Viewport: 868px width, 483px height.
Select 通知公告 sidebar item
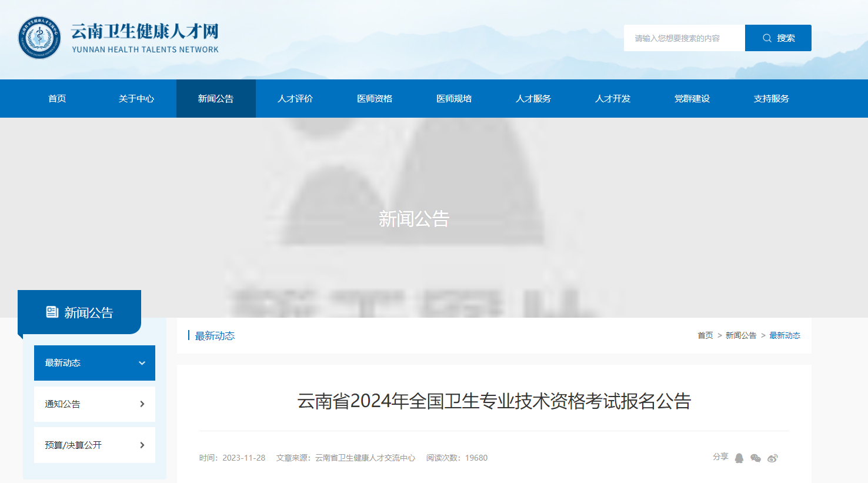[95, 404]
